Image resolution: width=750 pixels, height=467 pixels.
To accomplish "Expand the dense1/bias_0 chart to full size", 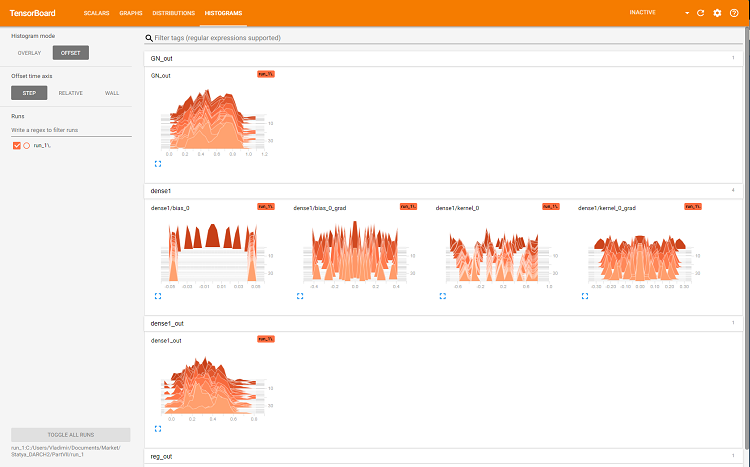I will [158, 296].
